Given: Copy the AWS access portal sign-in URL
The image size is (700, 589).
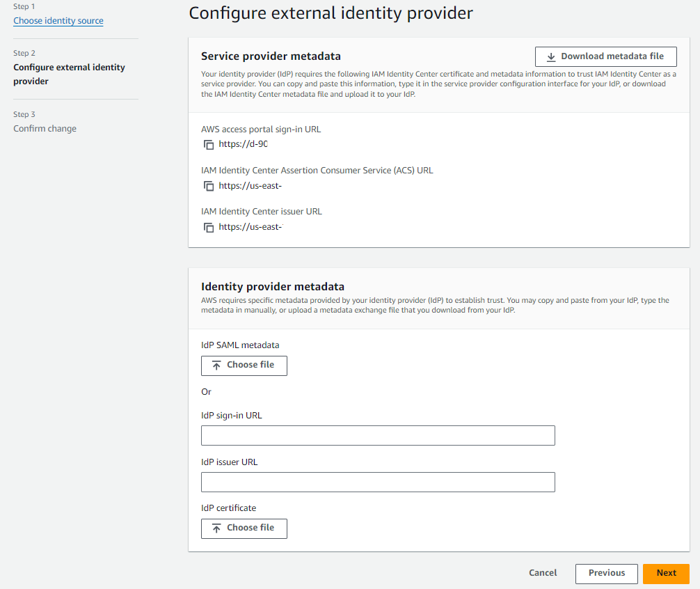Looking at the screenshot, I should [209, 145].
